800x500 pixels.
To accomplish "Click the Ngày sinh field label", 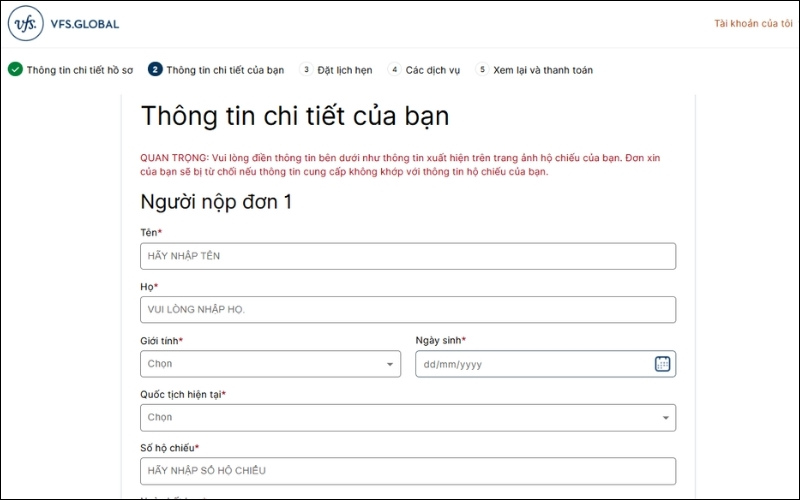I will click(x=440, y=340).
